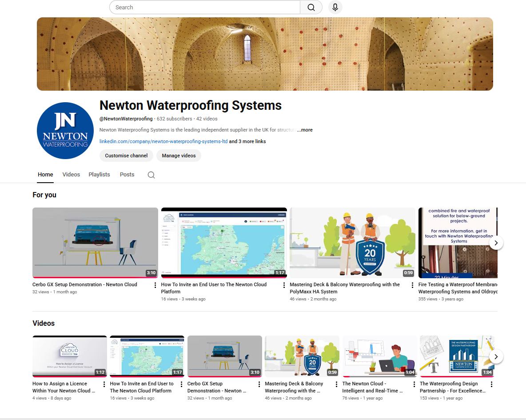526x420 pixels.
Task: Open title 'Fire Testing a Waterproof Membrane'
Action: [458, 288]
